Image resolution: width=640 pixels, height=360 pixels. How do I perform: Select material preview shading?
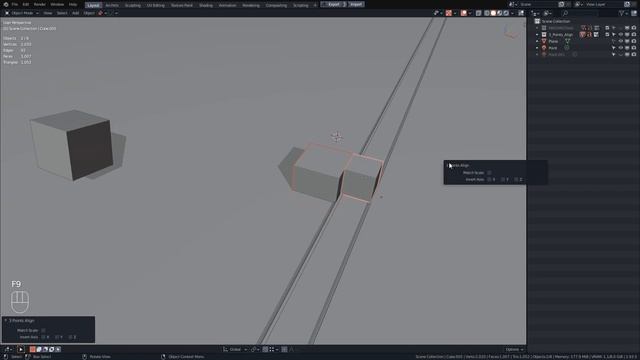click(x=500, y=13)
